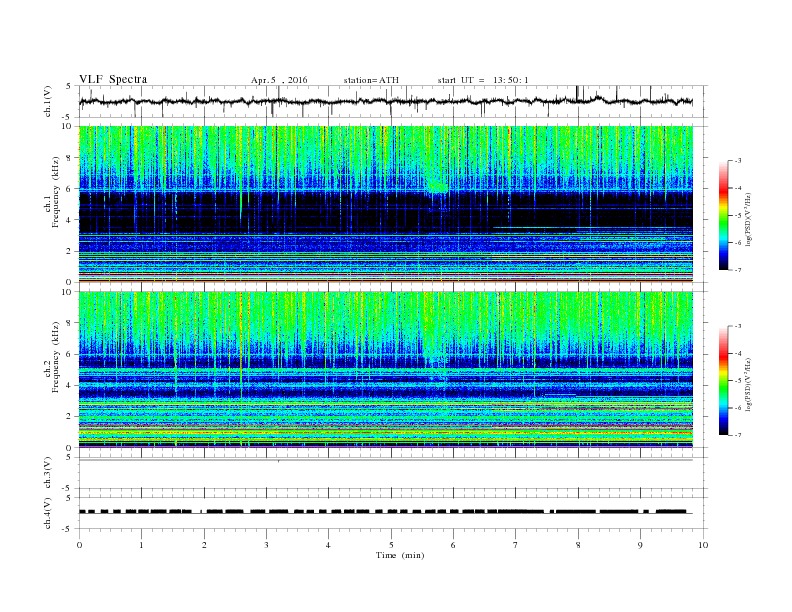Click the time axis tick label "1"

142,545
